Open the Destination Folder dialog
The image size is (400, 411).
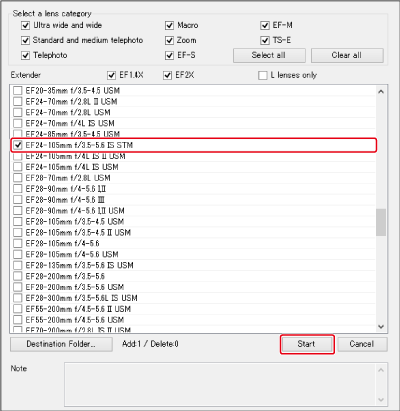tap(61, 344)
